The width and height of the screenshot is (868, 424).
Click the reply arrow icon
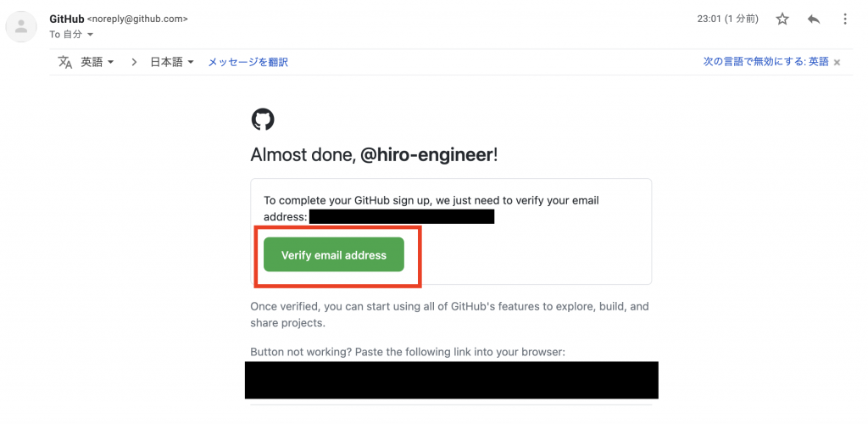click(x=813, y=20)
